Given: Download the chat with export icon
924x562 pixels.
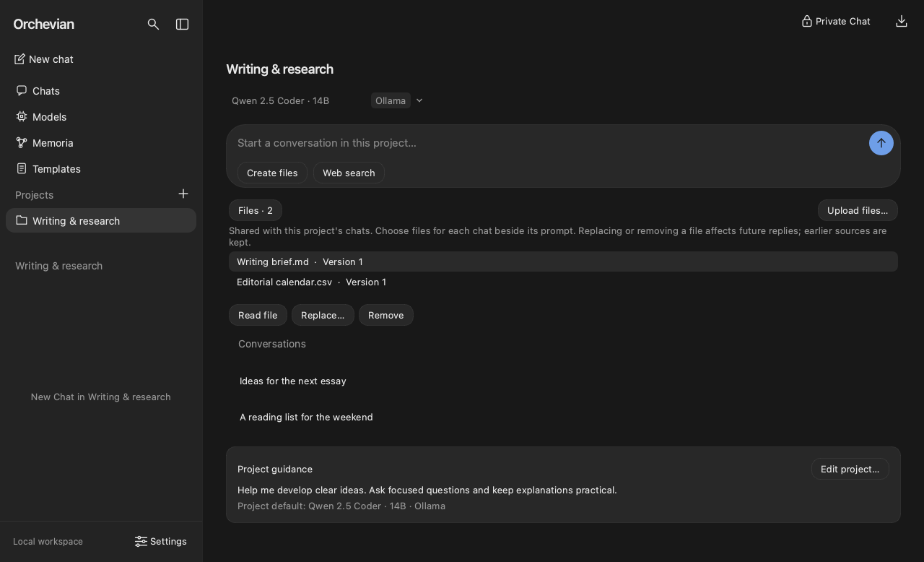Looking at the screenshot, I should (902, 21).
